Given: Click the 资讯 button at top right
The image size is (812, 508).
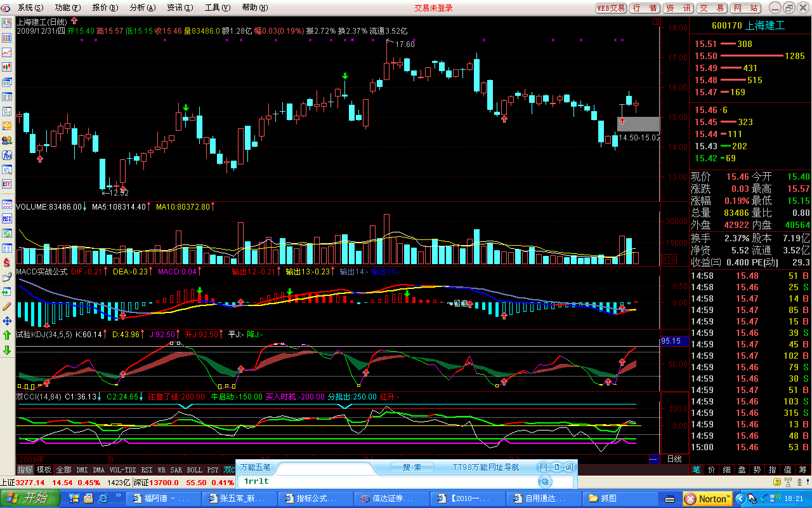Looking at the screenshot, I should 679,8.
